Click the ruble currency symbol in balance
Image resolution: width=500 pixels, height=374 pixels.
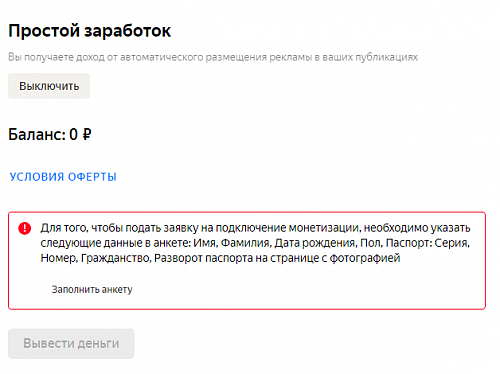86,135
